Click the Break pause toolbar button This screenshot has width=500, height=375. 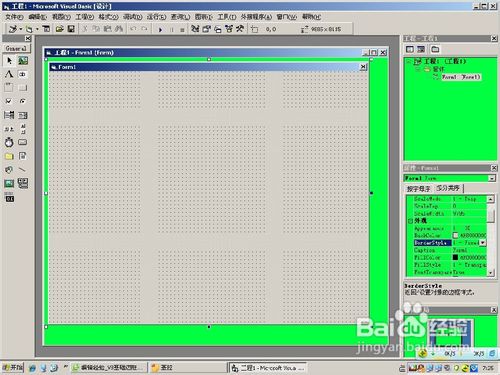pyautogui.click(x=172, y=29)
